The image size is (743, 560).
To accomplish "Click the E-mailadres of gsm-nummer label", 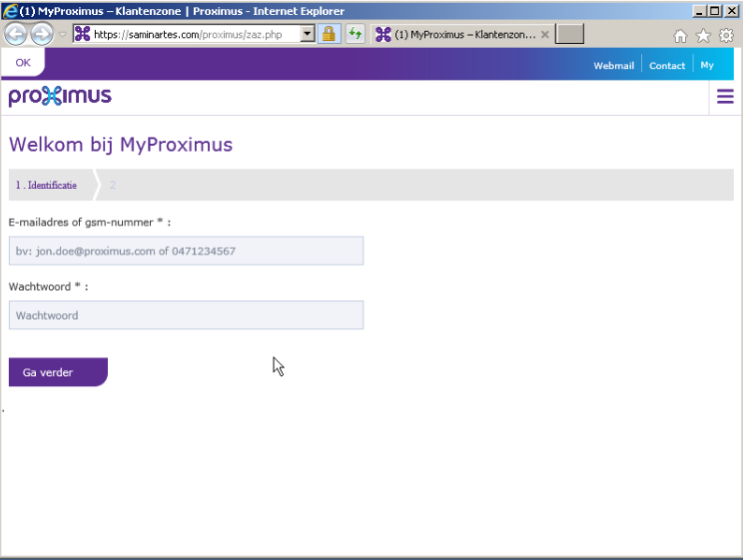I will 90,223.
